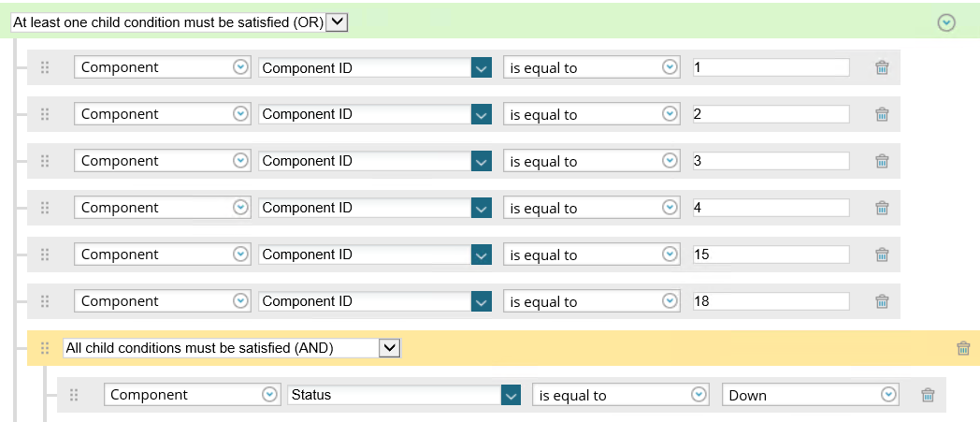Open the is equal to operator for value 2
The image size is (980, 422).
pos(670,114)
